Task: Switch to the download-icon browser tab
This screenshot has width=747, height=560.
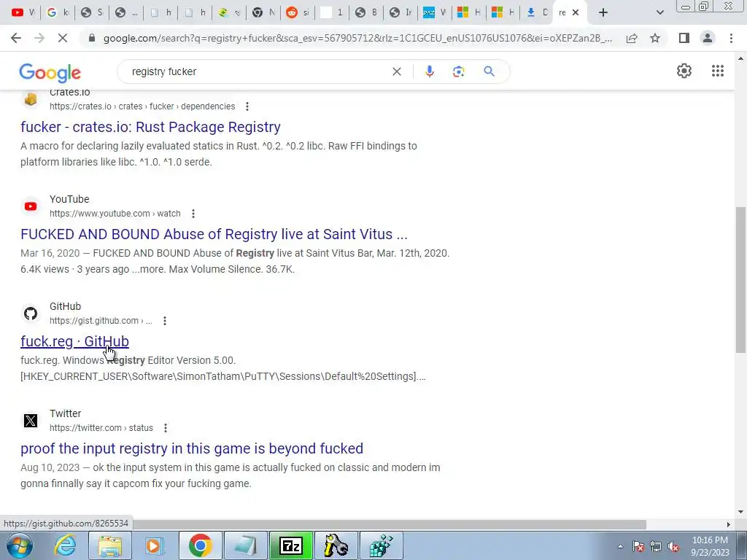Action: [x=538, y=13]
